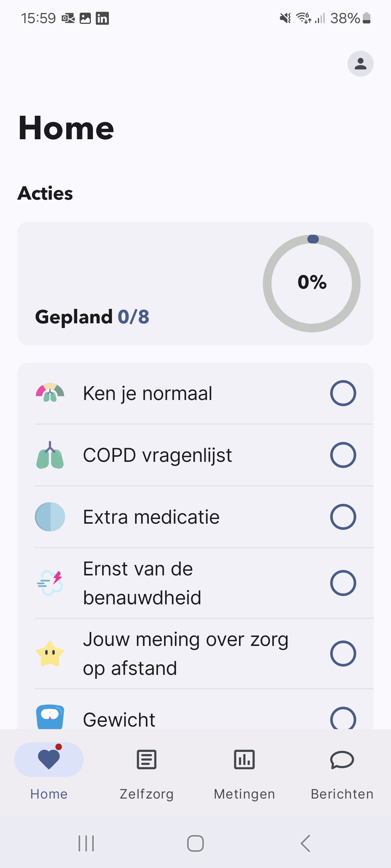Tick Jouw mening over zorg circle
The height and width of the screenshot is (868, 391).
click(x=343, y=654)
